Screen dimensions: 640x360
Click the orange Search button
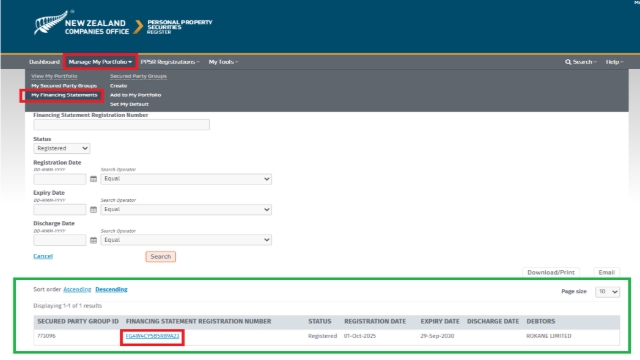point(160,257)
